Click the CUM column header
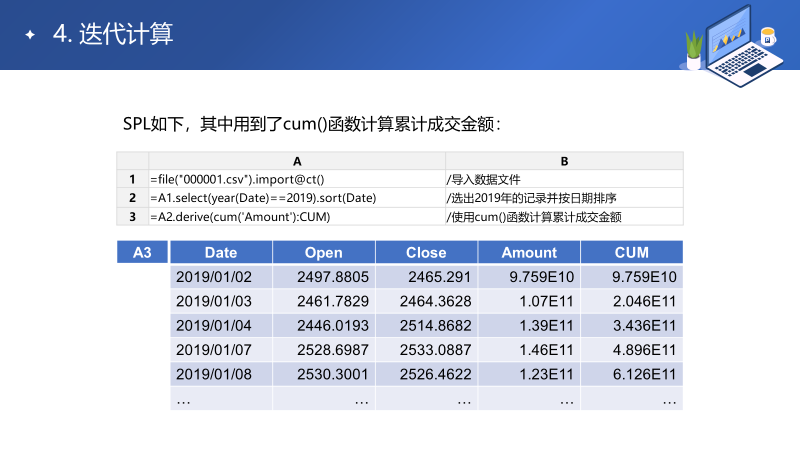Screen dimensions: 800x450 (x=631, y=253)
